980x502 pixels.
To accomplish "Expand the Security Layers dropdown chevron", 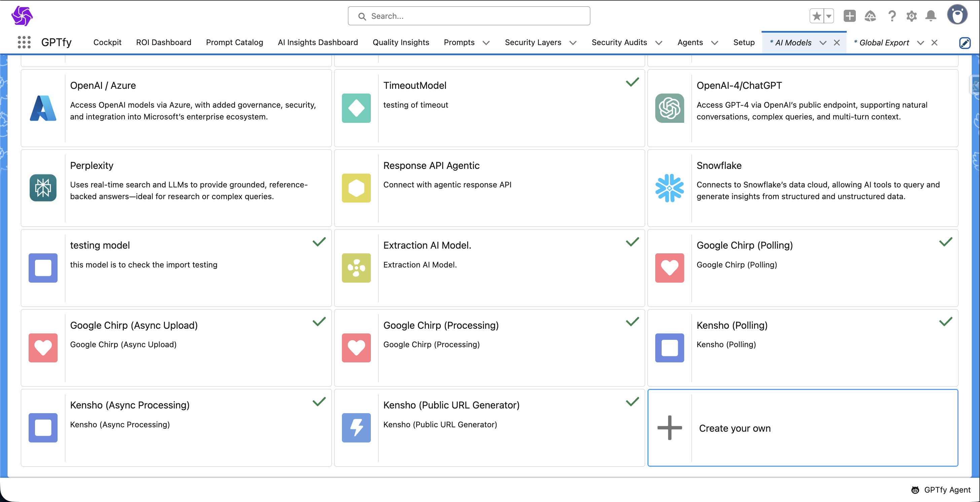I will (572, 43).
